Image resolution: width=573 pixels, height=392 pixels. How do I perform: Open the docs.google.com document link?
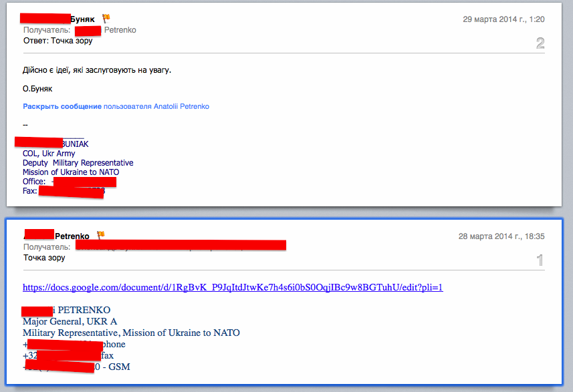233,287
